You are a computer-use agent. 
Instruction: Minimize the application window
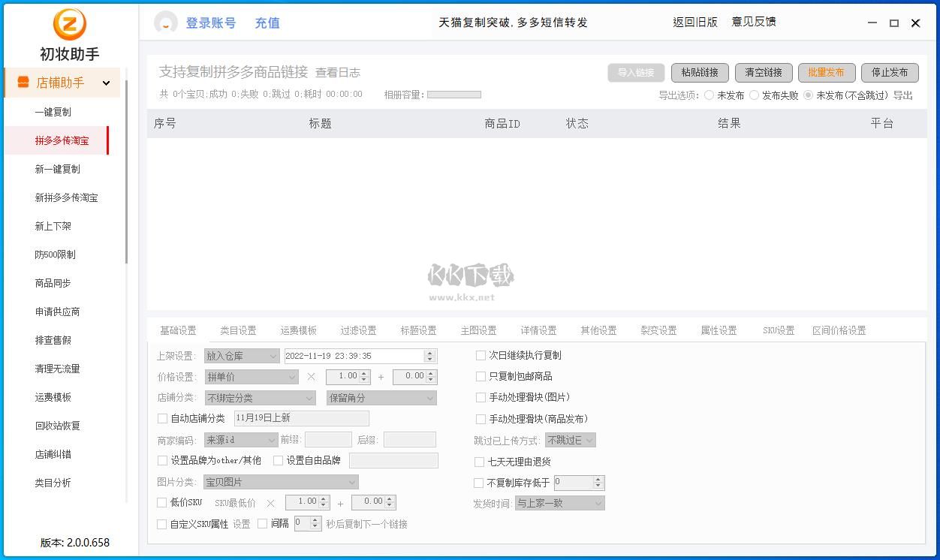(x=872, y=23)
